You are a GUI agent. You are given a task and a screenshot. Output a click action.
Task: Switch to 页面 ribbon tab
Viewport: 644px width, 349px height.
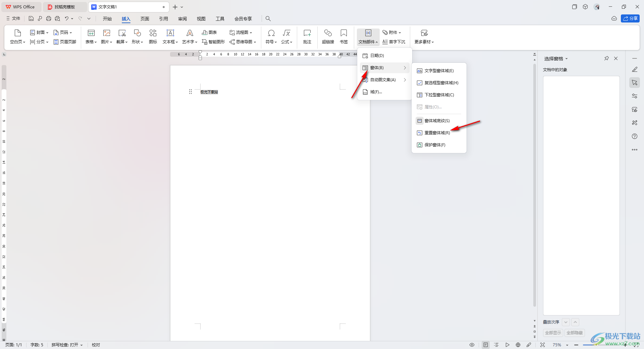(145, 19)
